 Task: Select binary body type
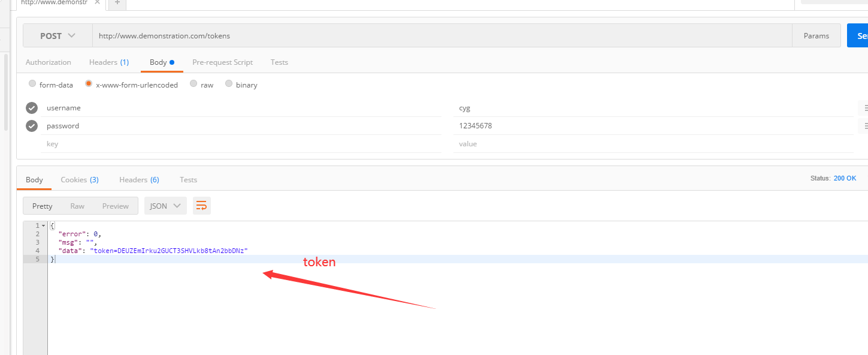229,84
